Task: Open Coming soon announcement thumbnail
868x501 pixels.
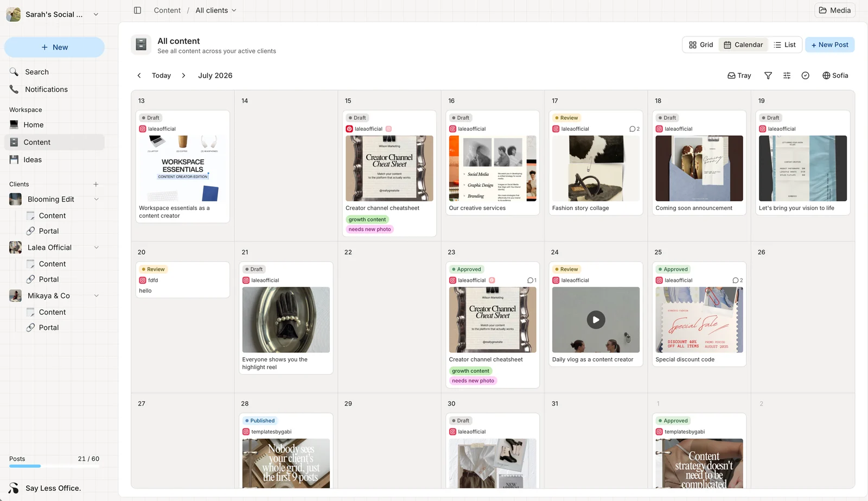Action: coord(699,168)
